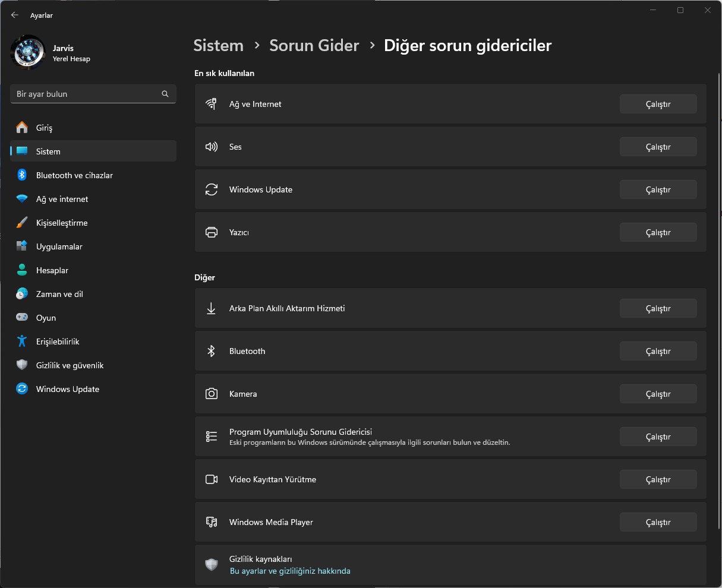Run the Program Uyumluluğu Sorunu Gidericisi
This screenshot has height=588, width=722.
(x=658, y=437)
